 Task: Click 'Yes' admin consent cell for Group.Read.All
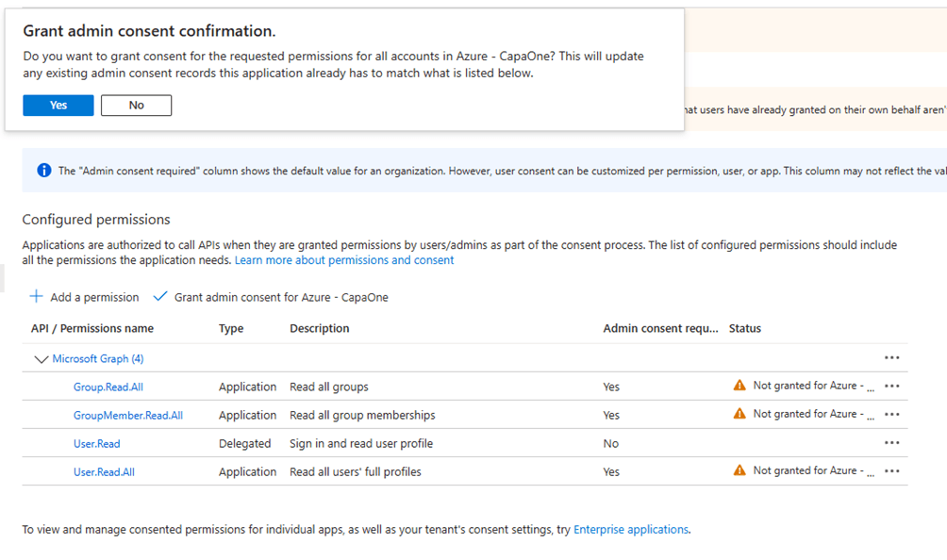pos(611,387)
